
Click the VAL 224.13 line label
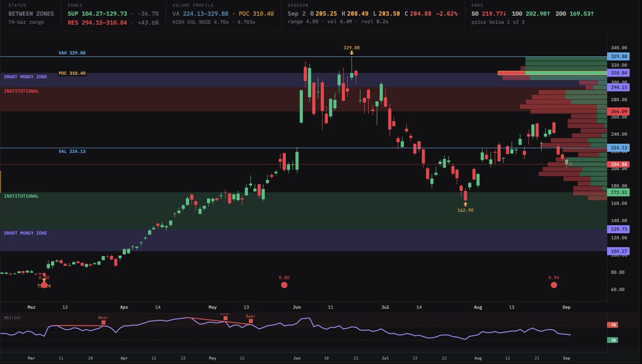coord(72,151)
